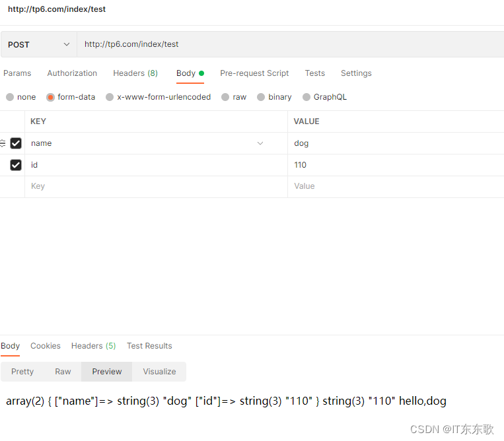Open the response Cookies tab
Screen dimensions: 504x441
coord(46,346)
